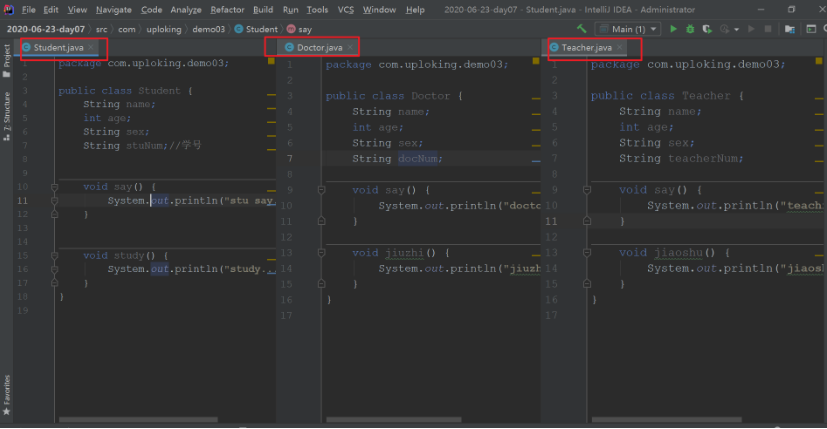Viewport: 827px width, 429px height.
Task: Click line number 11 in Student.java gutter
Action: (x=22, y=201)
